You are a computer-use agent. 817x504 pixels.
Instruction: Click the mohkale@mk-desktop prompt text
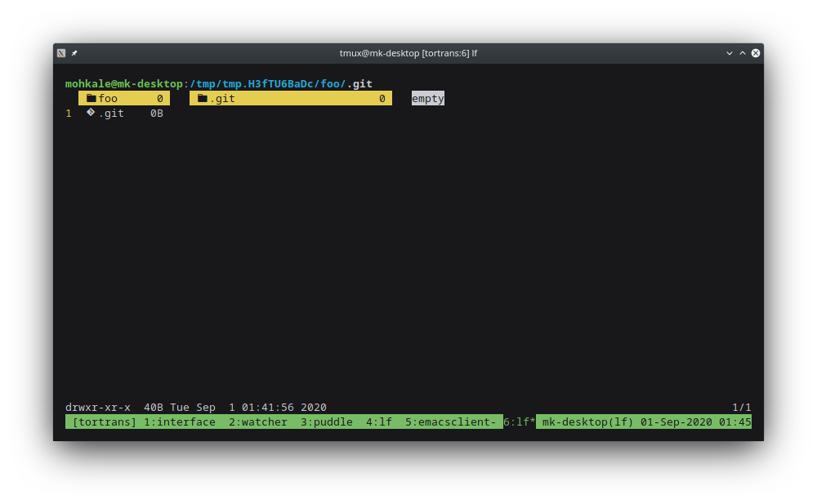tap(124, 83)
